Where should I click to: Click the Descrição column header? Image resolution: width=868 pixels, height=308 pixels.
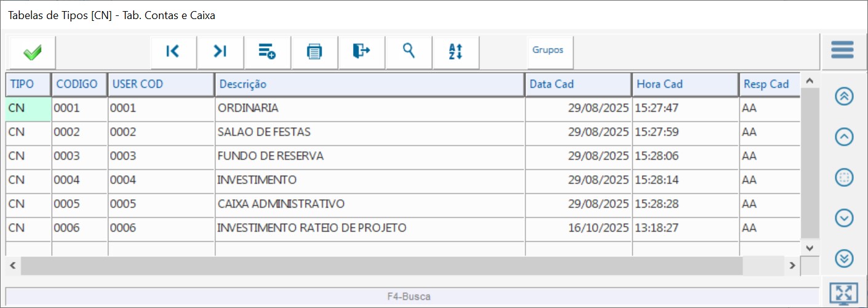coord(369,84)
